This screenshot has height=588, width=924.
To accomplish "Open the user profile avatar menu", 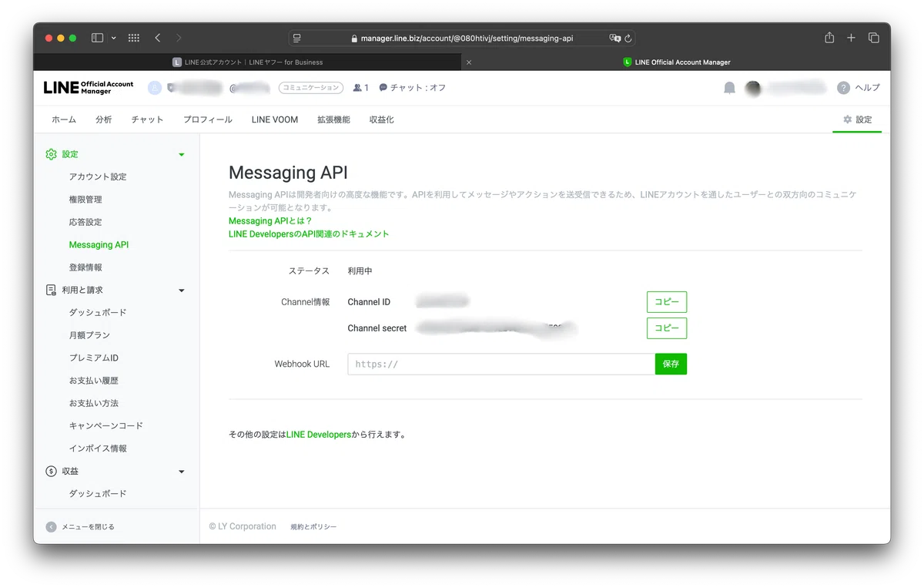I will click(x=753, y=88).
